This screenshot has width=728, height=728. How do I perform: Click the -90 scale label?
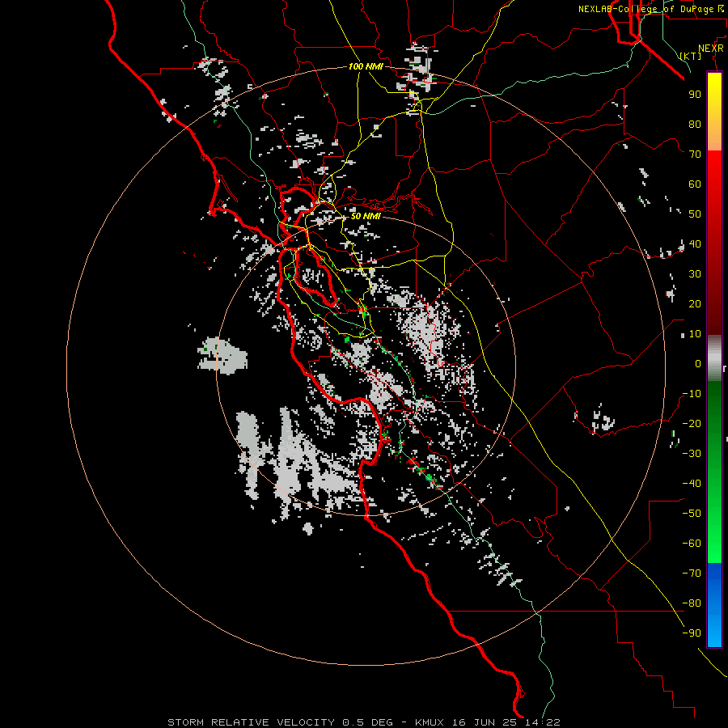(x=692, y=633)
